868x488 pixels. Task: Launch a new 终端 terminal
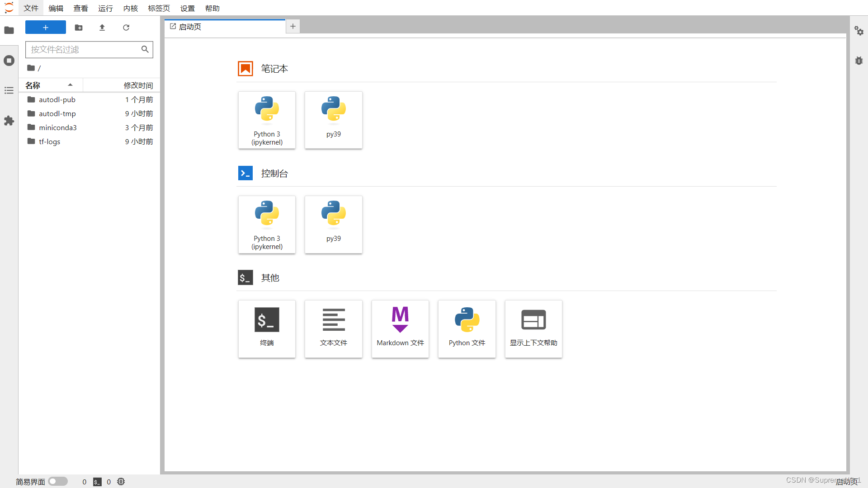(x=267, y=329)
